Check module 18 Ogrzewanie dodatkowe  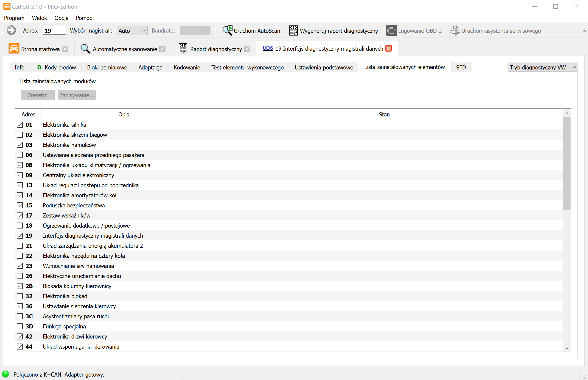pyautogui.click(x=20, y=226)
